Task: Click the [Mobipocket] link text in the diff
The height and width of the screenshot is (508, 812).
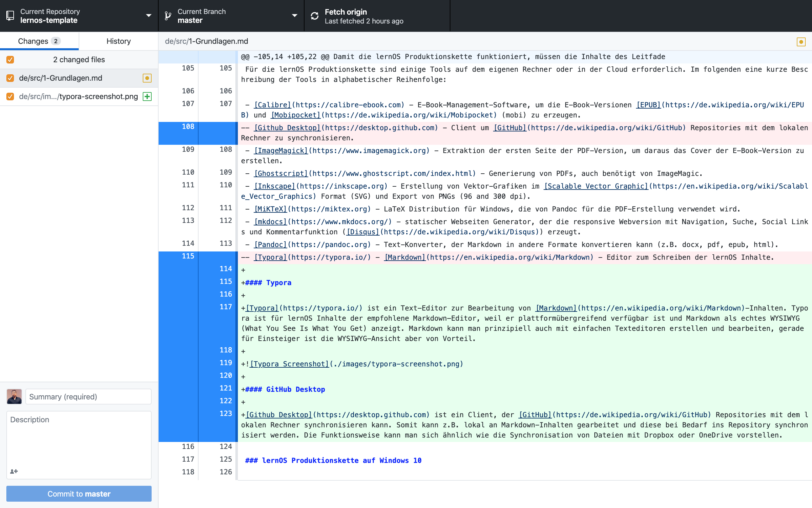Action: 296,115
